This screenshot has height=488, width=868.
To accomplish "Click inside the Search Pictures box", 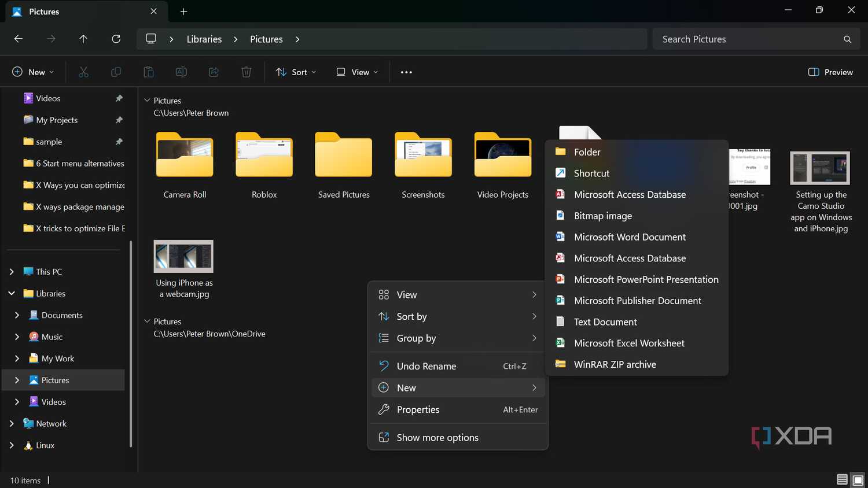I will [756, 39].
